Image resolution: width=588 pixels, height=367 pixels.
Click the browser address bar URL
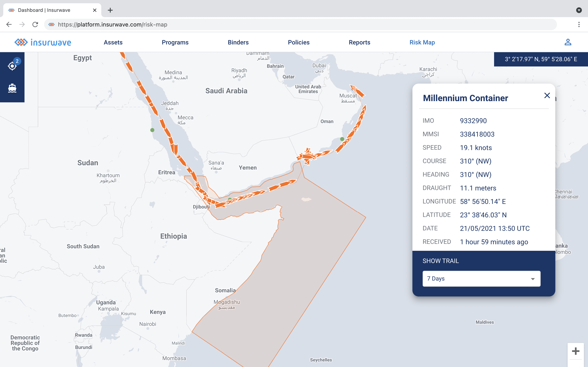[x=112, y=24]
